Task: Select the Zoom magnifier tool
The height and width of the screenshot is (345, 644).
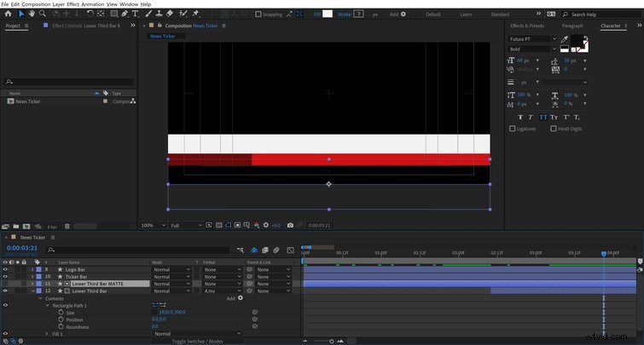Action: [43, 14]
